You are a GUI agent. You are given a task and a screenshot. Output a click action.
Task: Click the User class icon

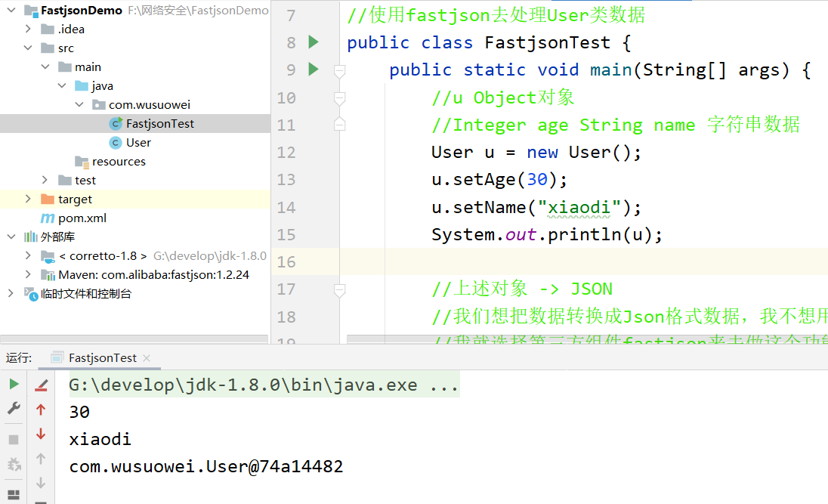[115, 143]
